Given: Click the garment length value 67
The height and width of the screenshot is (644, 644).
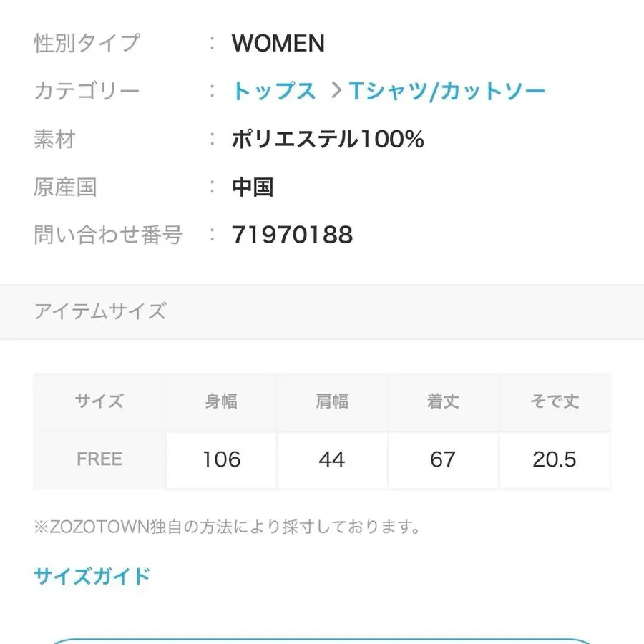Looking at the screenshot, I should [444, 459].
